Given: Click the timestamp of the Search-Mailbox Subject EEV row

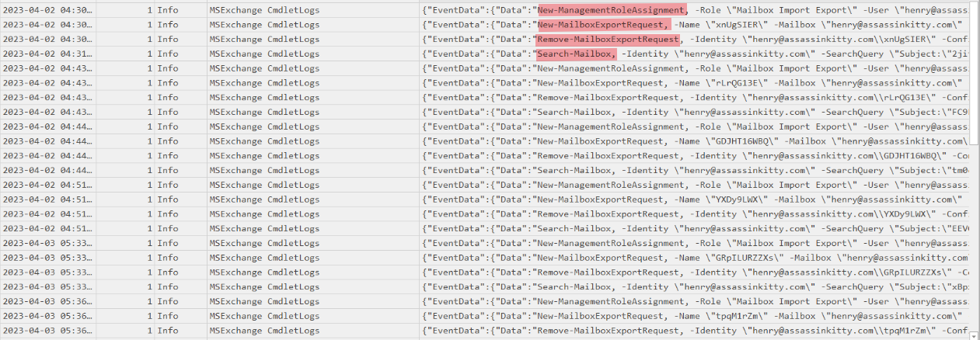Looking at the screenshot, I should coord(48,228).
